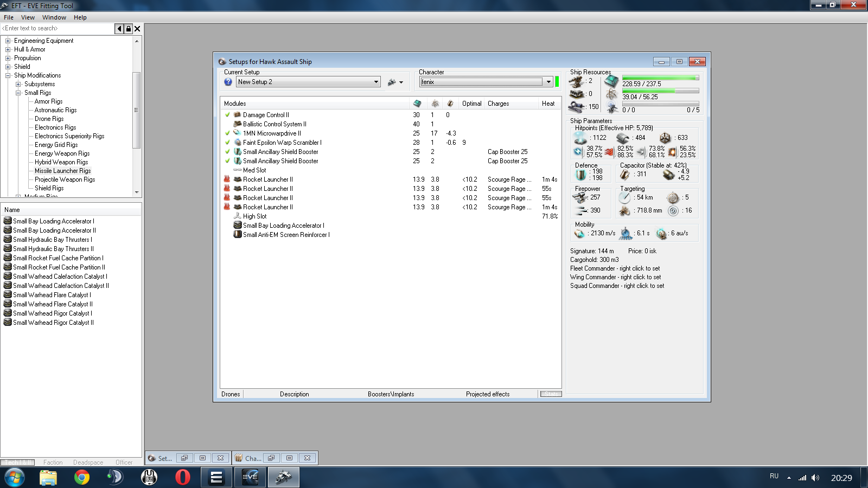
Task: Open Opera browser from the taskbar
Action: [x=183, y=477]
